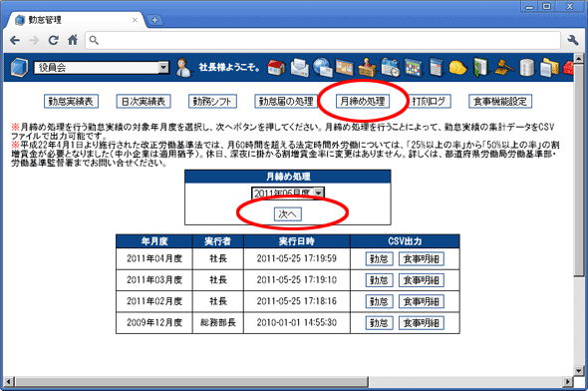Click the vertical scrollbar up arrow

579,59
